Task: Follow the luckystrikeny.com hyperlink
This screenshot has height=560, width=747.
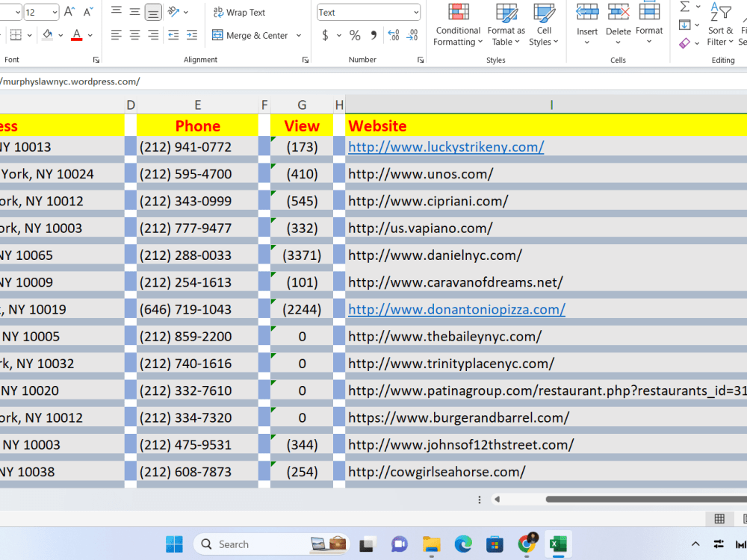Action: pyautogui.click(x=446, y=146)
